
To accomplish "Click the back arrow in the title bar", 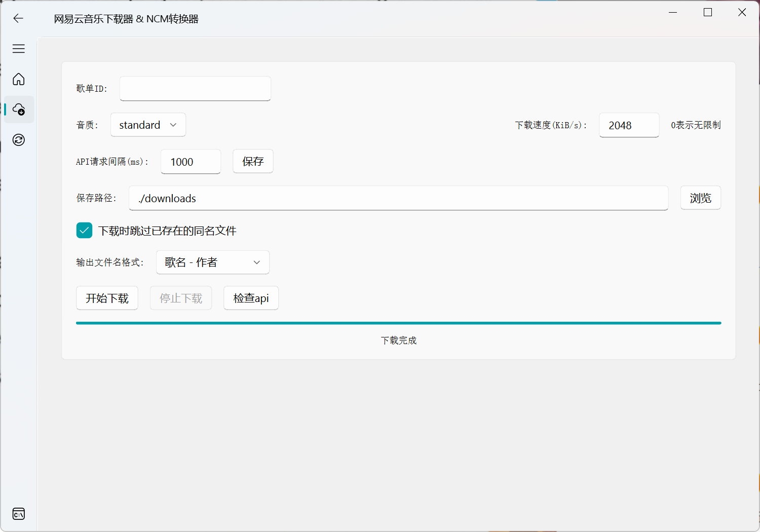I will pyautogui.click(x=18, y=18).
